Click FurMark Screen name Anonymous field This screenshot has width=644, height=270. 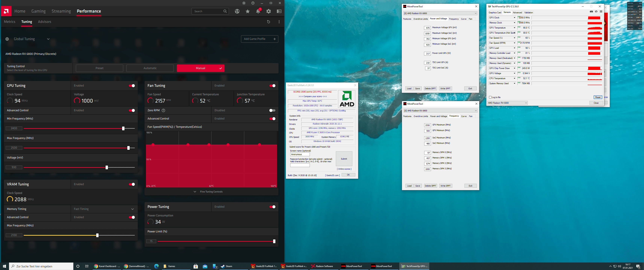300,154
